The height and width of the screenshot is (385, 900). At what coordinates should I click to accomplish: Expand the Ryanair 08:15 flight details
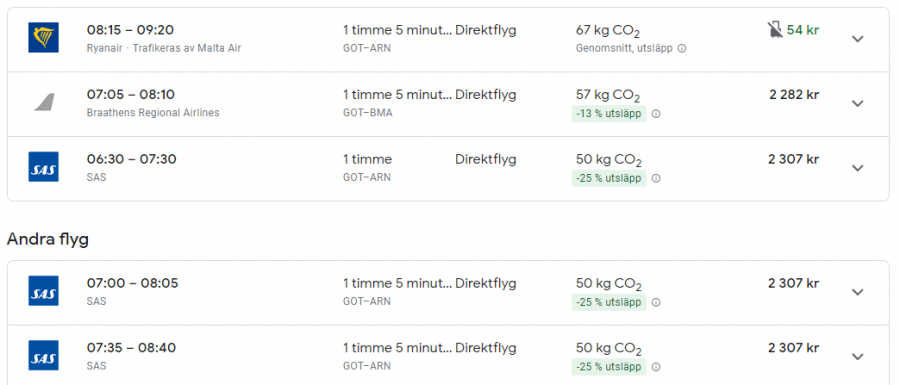(x=858, y=39)
